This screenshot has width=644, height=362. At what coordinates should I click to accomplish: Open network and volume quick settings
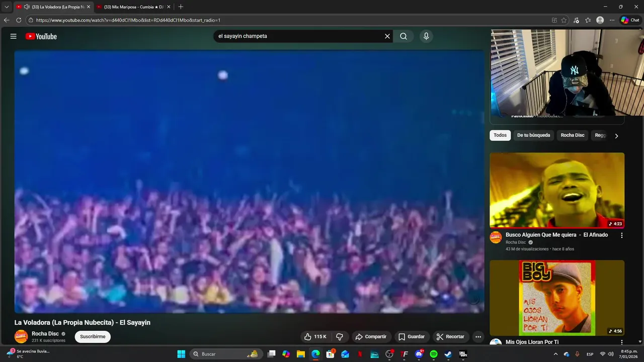tap(608, 354)
